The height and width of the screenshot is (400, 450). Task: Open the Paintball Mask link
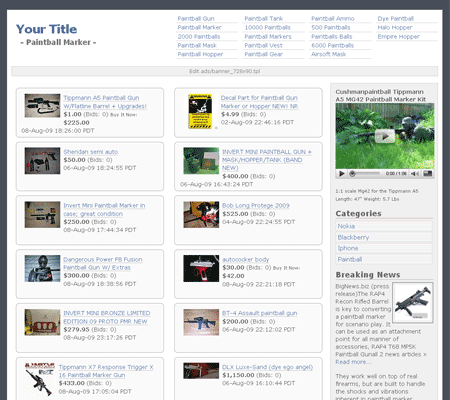[197, 45]
